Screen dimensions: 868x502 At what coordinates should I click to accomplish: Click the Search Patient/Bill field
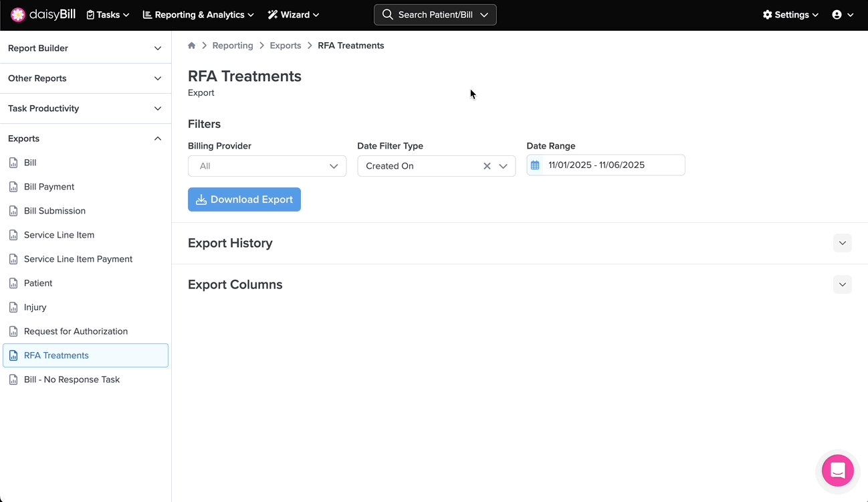tap(435, 15)
